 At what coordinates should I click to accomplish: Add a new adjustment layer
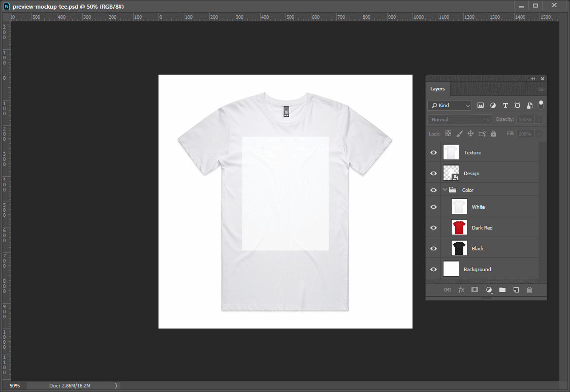click(489, 289)
